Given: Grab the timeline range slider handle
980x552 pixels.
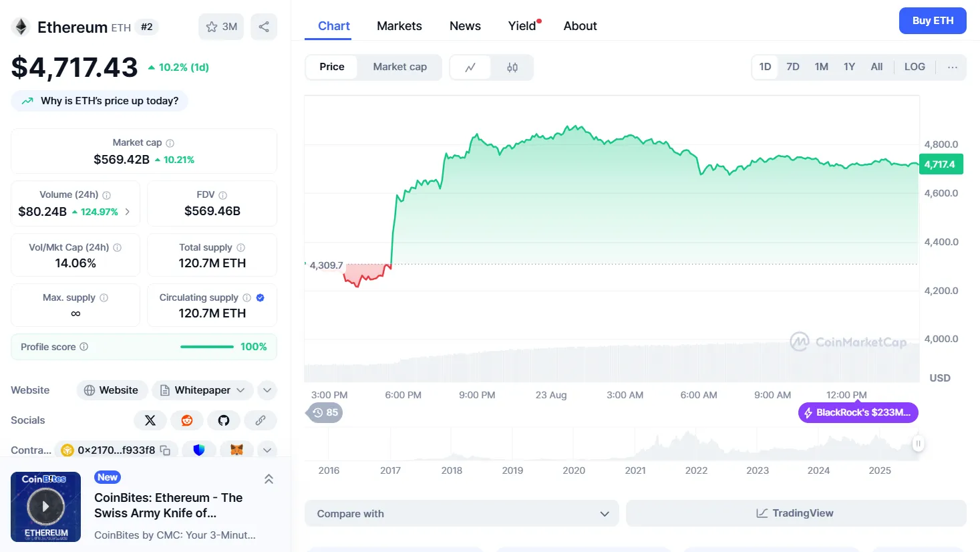Looking at the screenshot, I should [x=919, y=444].
